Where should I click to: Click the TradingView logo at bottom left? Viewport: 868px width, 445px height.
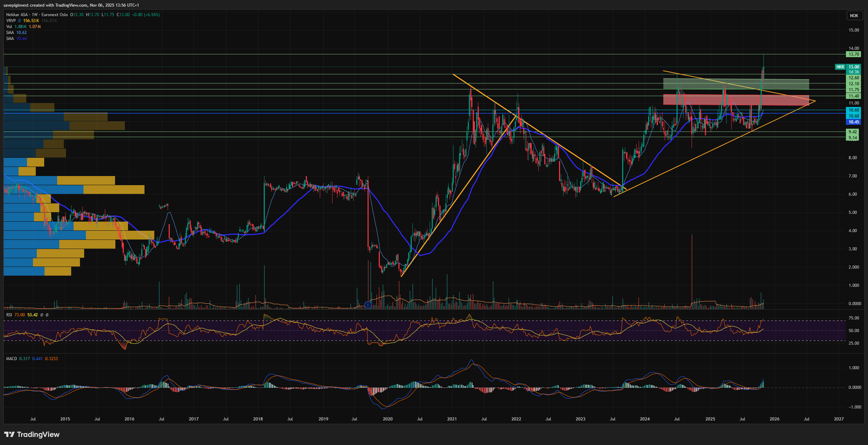pos(32,434)
